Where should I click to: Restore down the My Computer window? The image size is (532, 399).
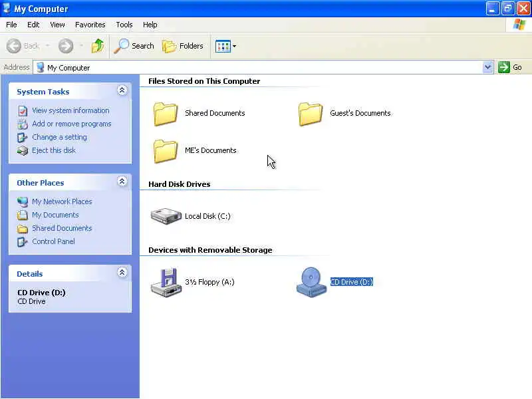508,9
